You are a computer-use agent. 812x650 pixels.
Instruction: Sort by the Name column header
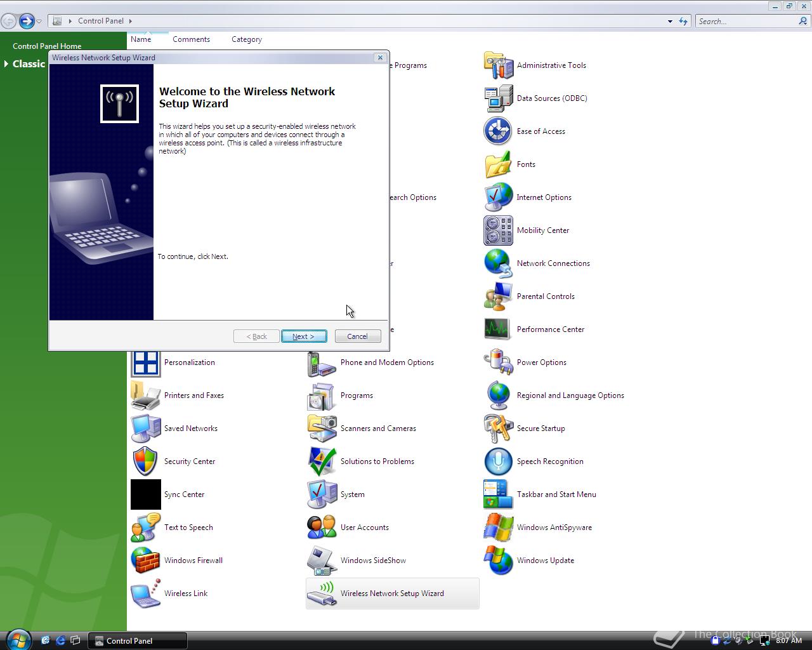[141, 39]
